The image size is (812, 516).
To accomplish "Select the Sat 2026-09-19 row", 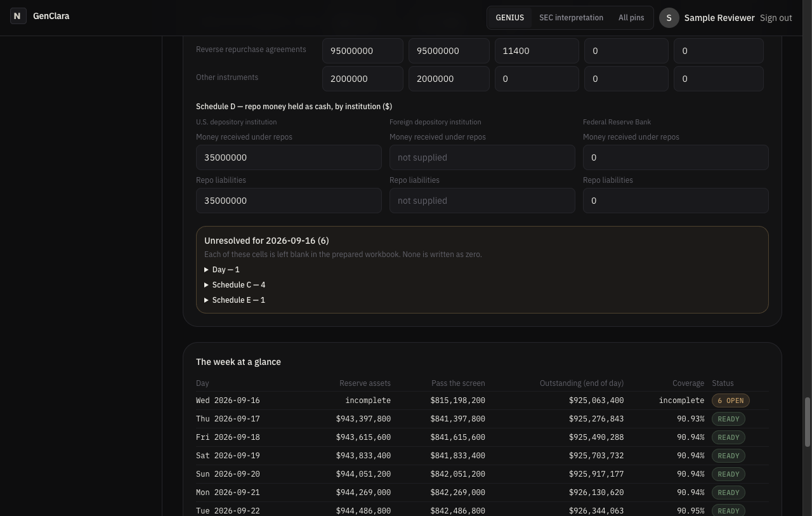I will 482,456.
